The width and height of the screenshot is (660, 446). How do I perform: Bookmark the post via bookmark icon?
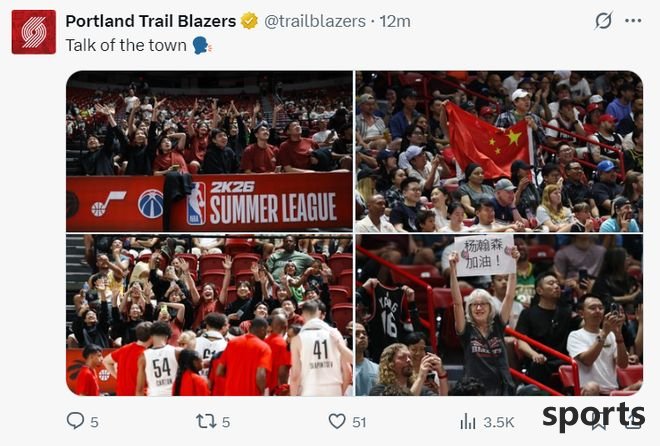(x=599, y=421)
